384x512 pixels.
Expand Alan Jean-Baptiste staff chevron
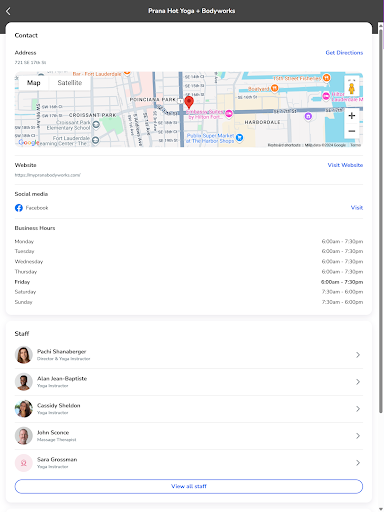[358, 382]
